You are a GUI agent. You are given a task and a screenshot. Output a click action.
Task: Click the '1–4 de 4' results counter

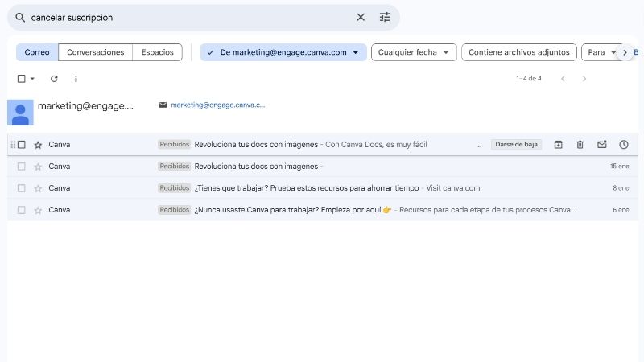coord(529,78)
